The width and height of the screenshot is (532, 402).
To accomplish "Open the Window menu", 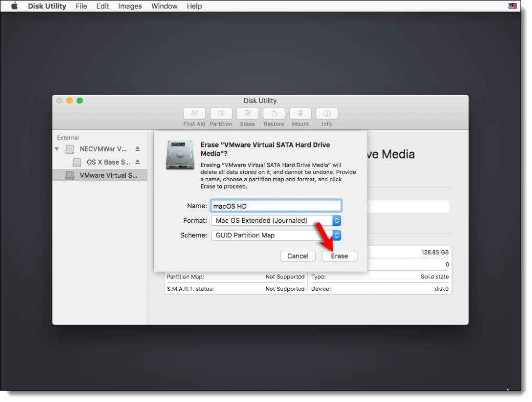I will [164, 6].
